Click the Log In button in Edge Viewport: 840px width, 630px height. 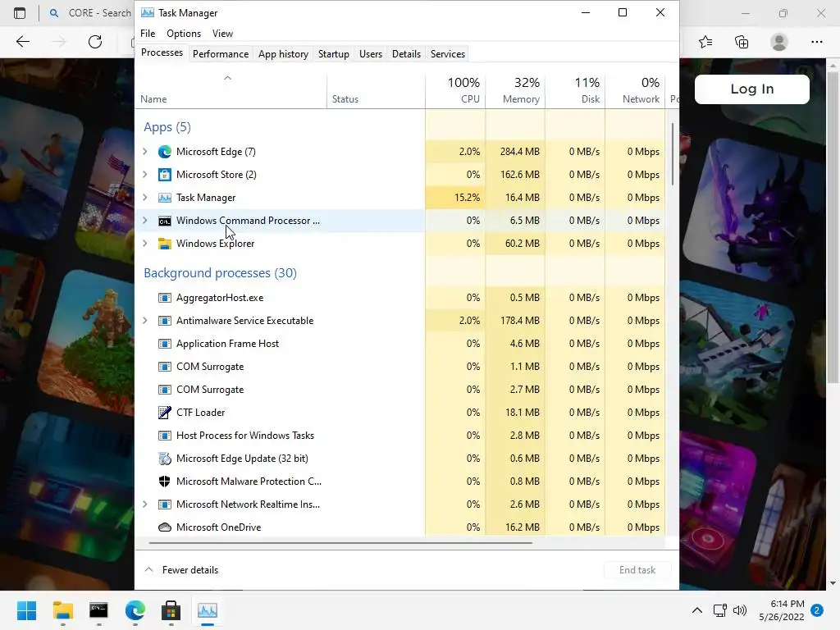pyautogui.click(x=752, y=89)
